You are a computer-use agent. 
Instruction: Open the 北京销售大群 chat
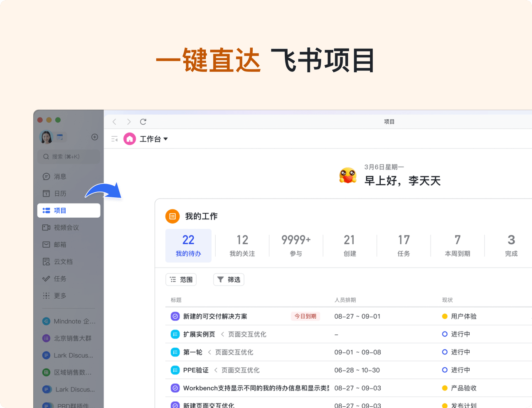[x=69, y=338]
